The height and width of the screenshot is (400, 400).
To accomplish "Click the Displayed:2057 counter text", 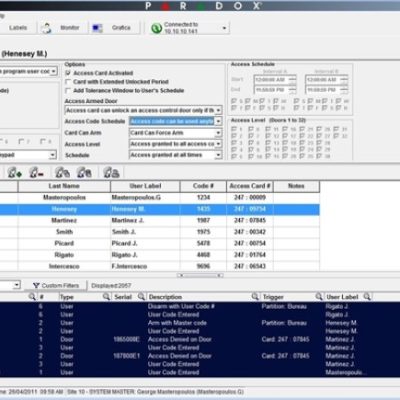I will point(111,285).
